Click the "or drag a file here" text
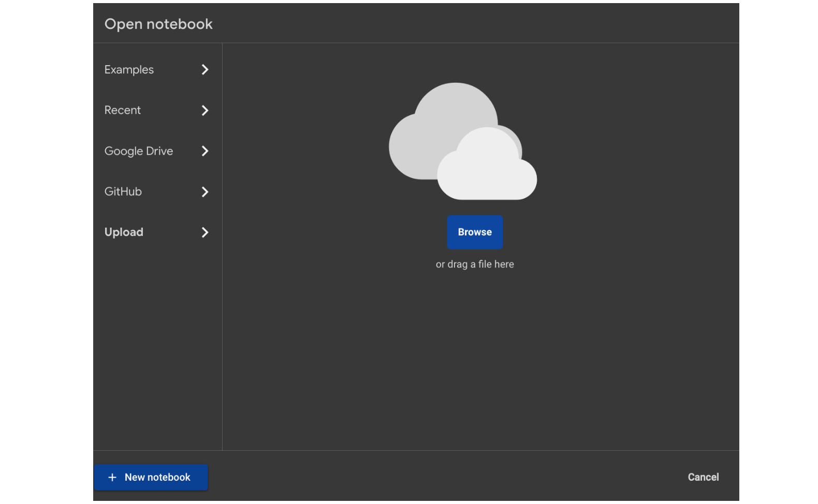The image size is (818, 504). click(475, 264)
